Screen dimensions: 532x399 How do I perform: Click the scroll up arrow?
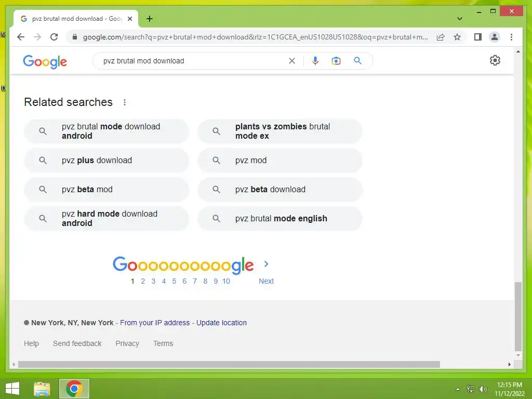tap(518, 51)
